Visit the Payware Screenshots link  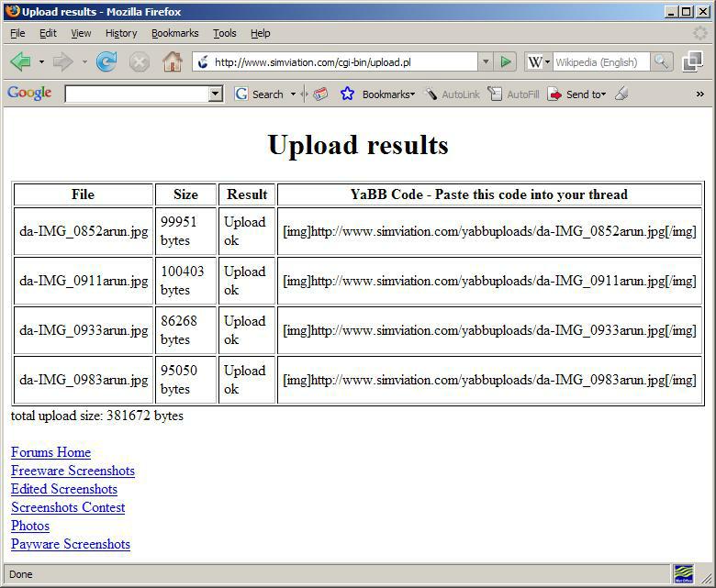pos(71,544)
